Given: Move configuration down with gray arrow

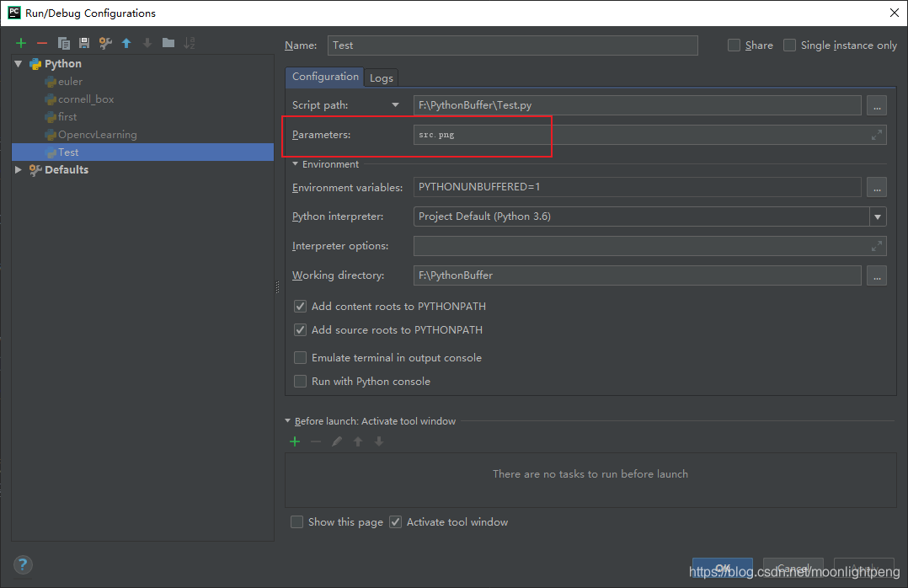Looking at the screenshot, I should pyautogui.click(x=147, y=43).
